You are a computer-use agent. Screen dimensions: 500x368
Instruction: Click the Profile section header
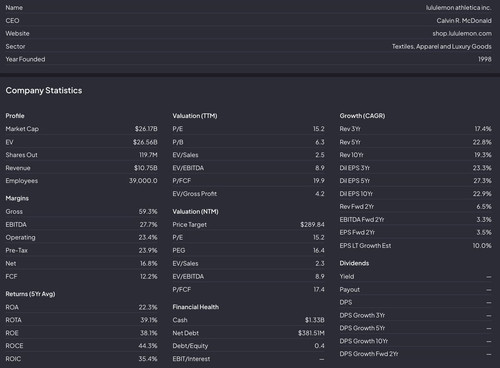click(15, 116)
